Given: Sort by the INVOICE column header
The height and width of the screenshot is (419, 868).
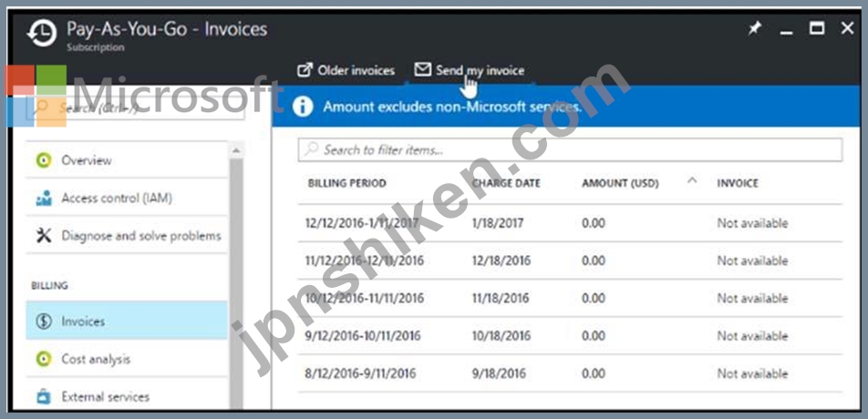Looking at the screenshot, I should 738,183.
